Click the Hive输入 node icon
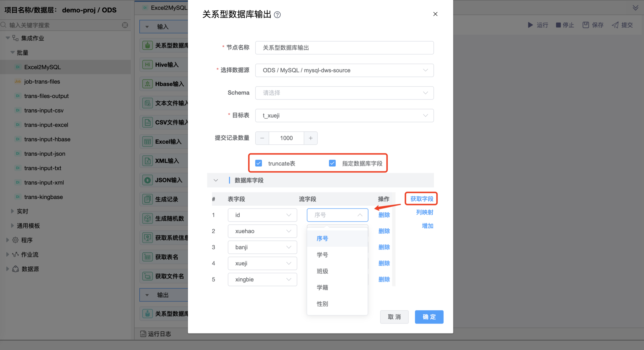644x350 pixels. (x=148, y=64)
